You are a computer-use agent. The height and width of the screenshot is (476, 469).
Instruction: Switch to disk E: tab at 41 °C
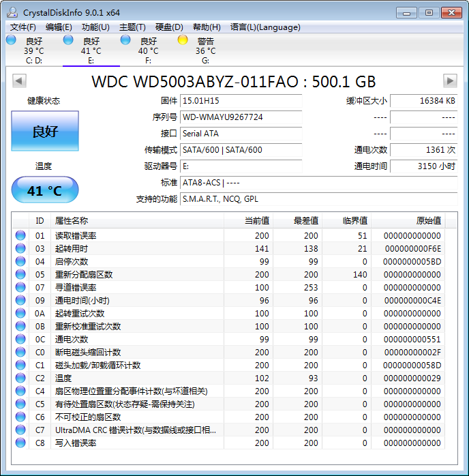click(x=91, y=50)
